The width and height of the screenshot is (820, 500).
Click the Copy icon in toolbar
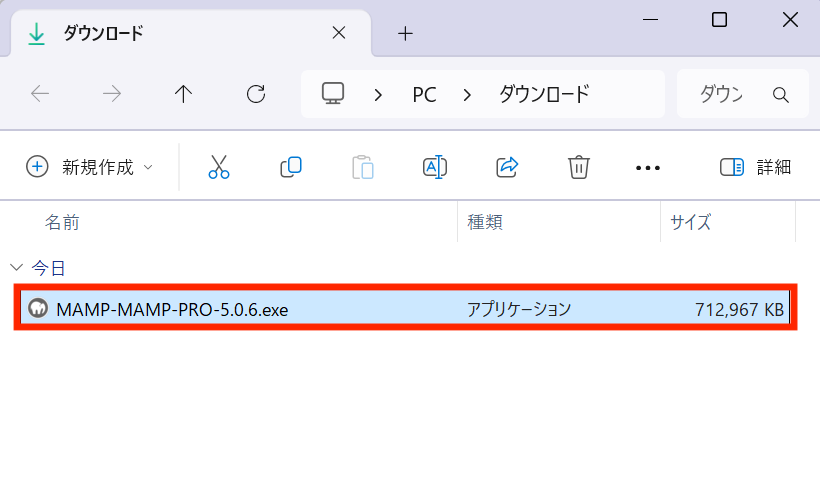click(x=291, y=167)
